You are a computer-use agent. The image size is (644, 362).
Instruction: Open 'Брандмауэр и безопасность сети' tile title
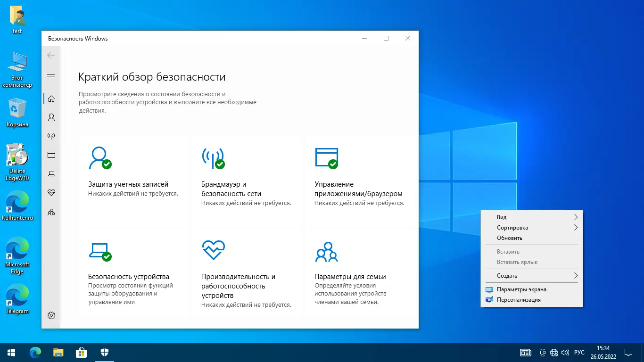[231, 189]
